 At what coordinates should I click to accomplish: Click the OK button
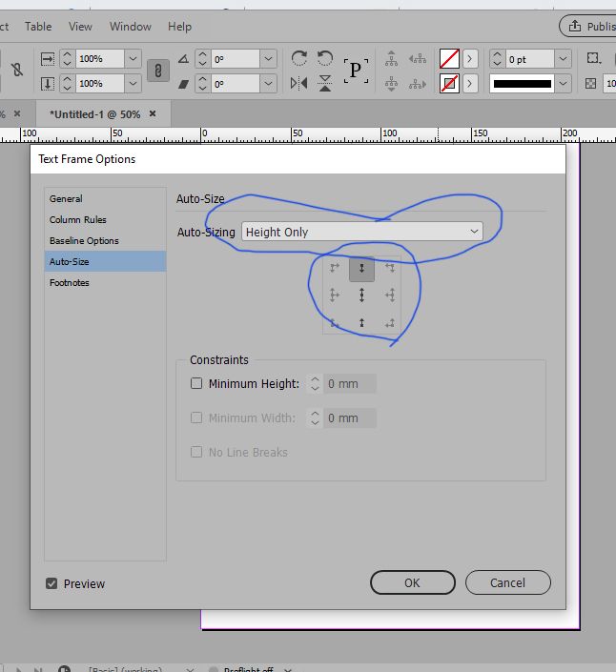click(412, 582)
